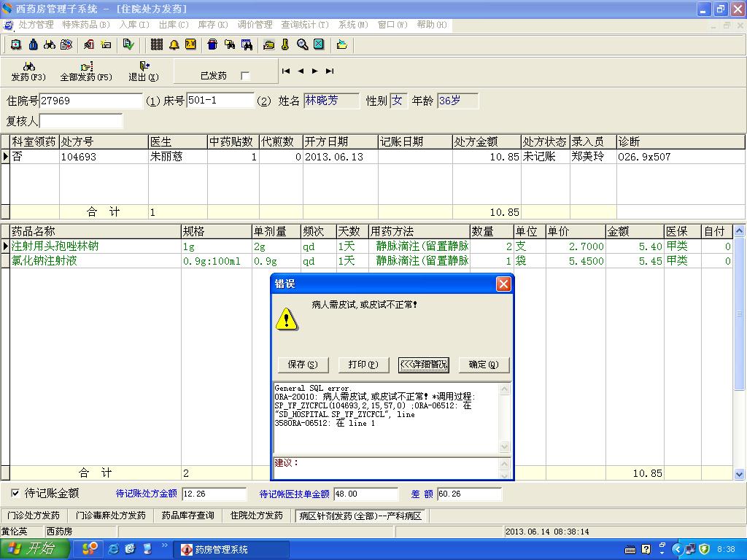Viewport: 747px width, 560px height.
Task: Open the Windows 开始 start button
Action: point(34,549)
